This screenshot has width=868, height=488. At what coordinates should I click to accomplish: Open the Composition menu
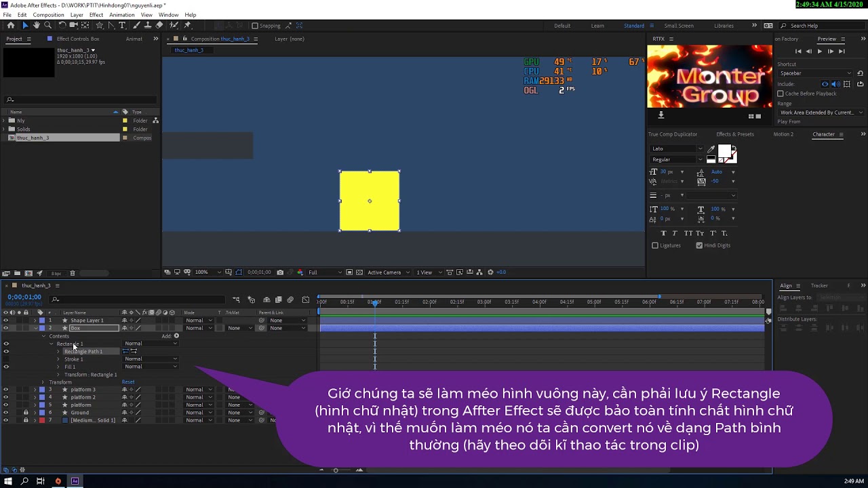click(48, 15)
